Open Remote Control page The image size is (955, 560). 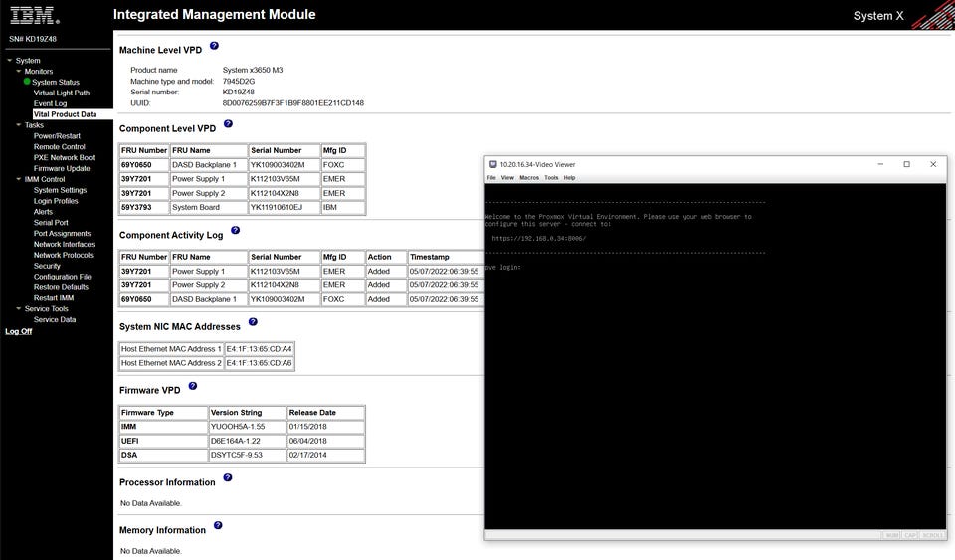(59, 147)
